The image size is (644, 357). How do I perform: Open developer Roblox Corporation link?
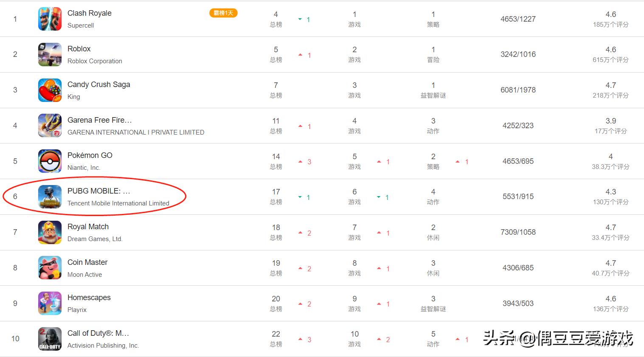pos(95,61)
